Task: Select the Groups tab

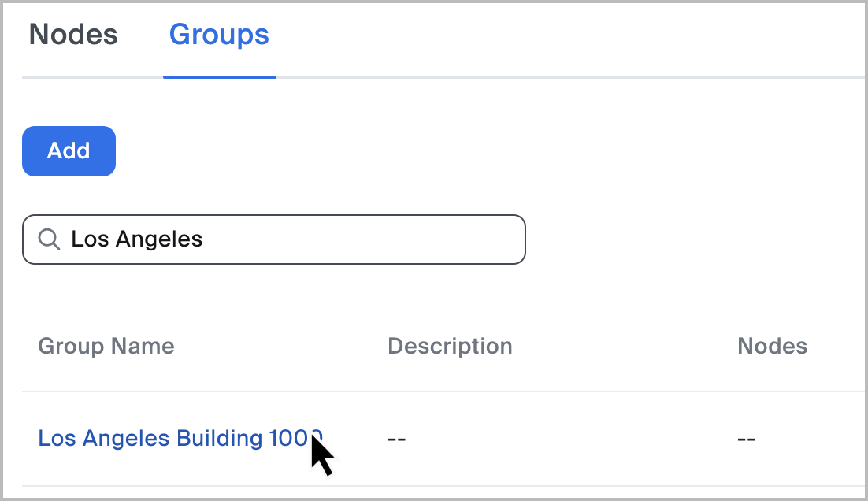Action: [219, 35]
